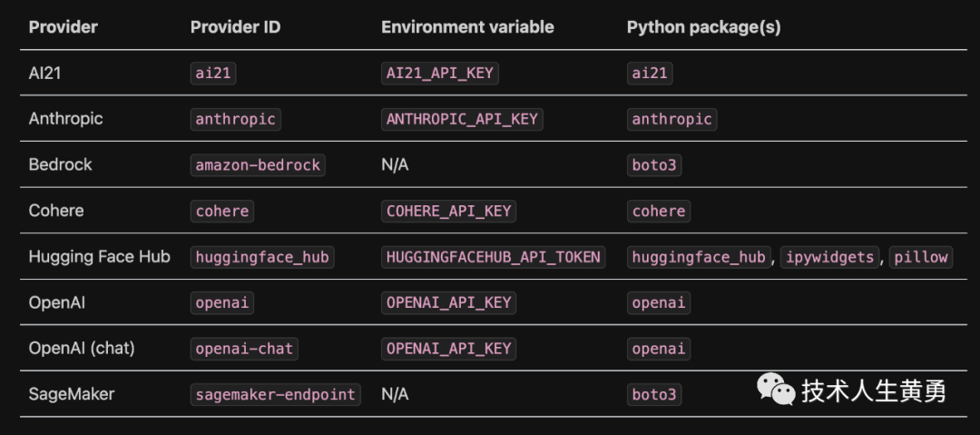Image resolution: width=980 pixels, height=435 pixels.
Task: Select the openai-chat provider ID
Action: point(244,349)
